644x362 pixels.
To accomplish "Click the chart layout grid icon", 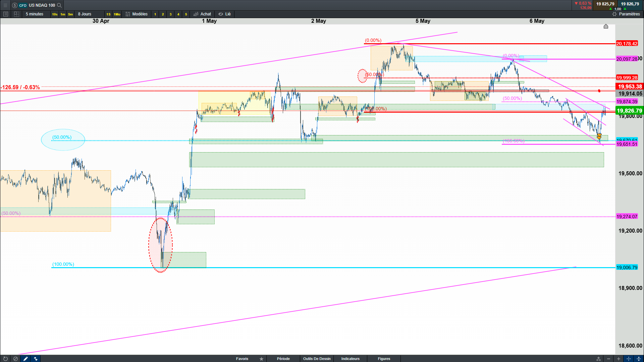I will (x=16, y=14).
